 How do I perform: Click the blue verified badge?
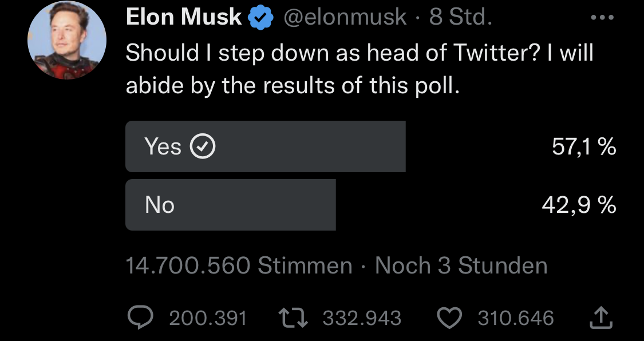pos(260,18)
